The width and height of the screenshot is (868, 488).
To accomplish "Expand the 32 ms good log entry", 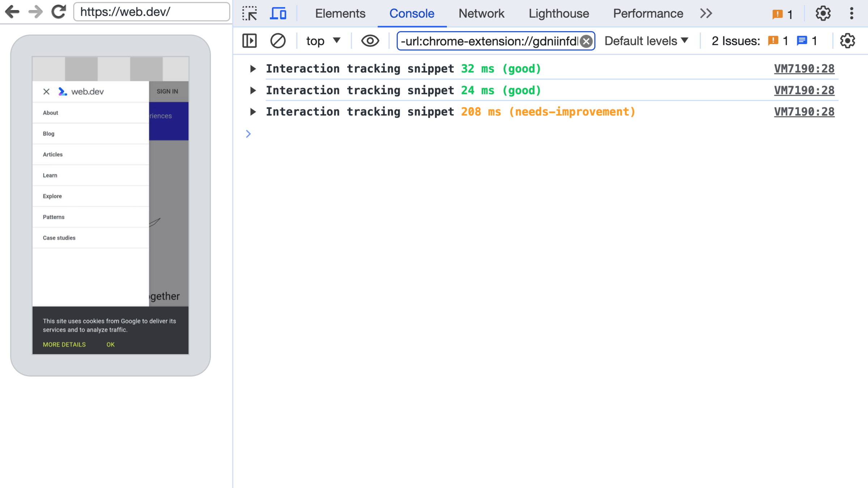I will [x=253, y=69].
